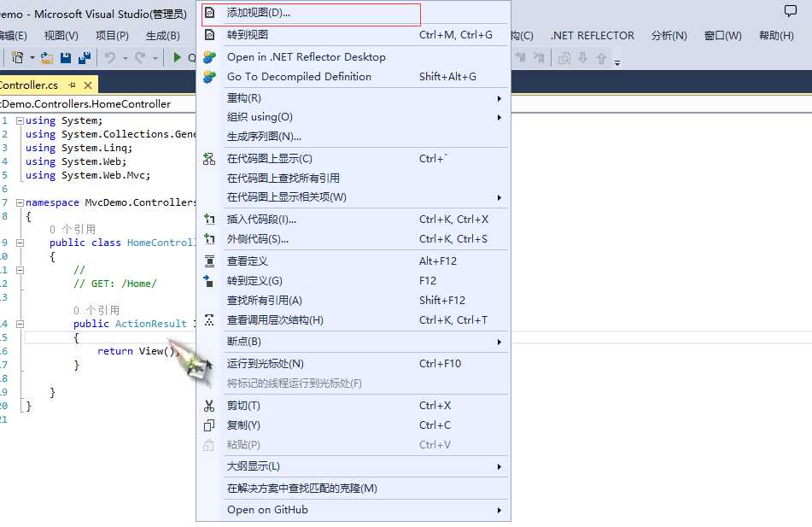
Task: Open the 帮助(H) menu
Action: (x=776, y=36)
